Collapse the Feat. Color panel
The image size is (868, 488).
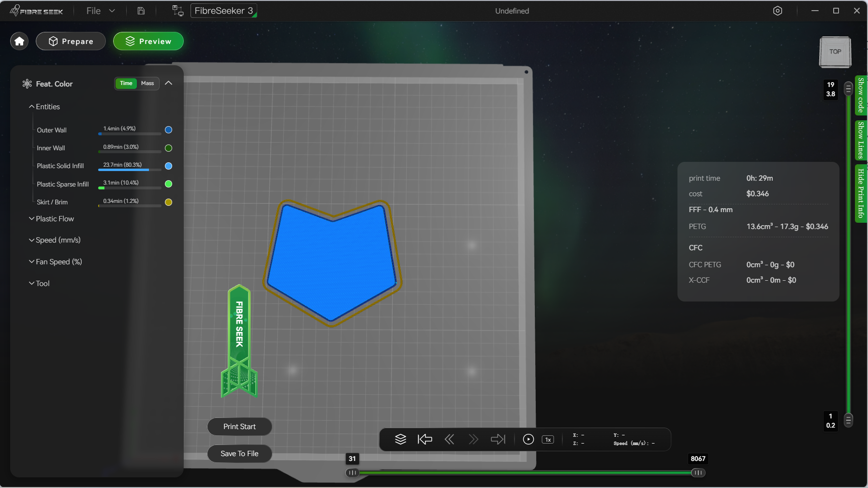coord(168,83)
